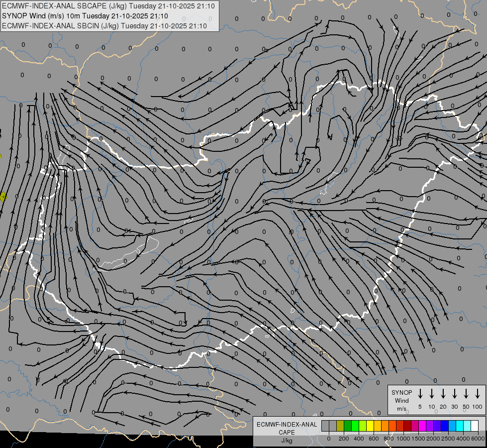Pick the yellow-green CAPE legend swatch
This screenshot has height=448, width=487.
click(x=363, y=426)
